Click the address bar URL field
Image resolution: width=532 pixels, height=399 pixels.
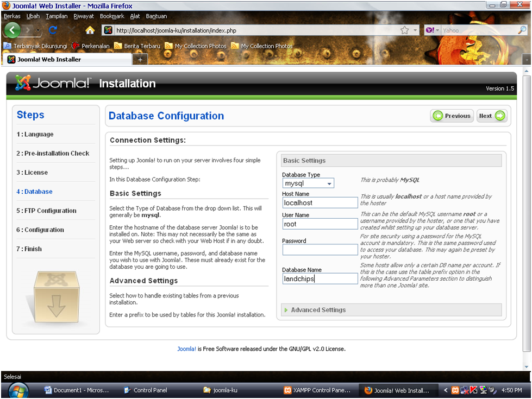[256, 30]
